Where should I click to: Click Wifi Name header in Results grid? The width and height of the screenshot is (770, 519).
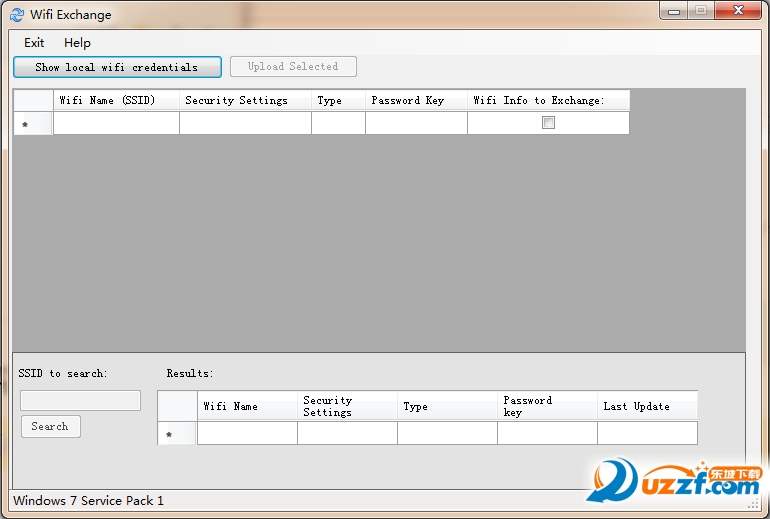pos(248,406)
